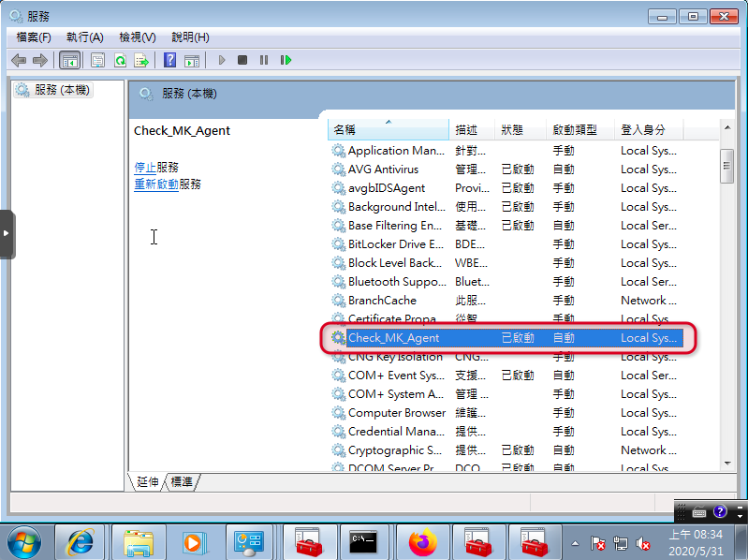Select the Cryptographic S... service row
The height and width of the screenshot is (560, 748).
506,450
